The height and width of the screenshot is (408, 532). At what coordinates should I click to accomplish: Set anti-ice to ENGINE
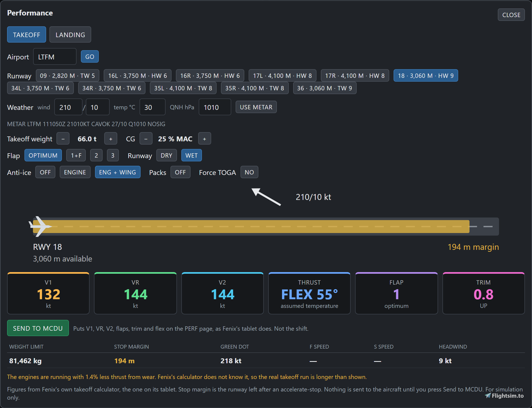point(75,172)
